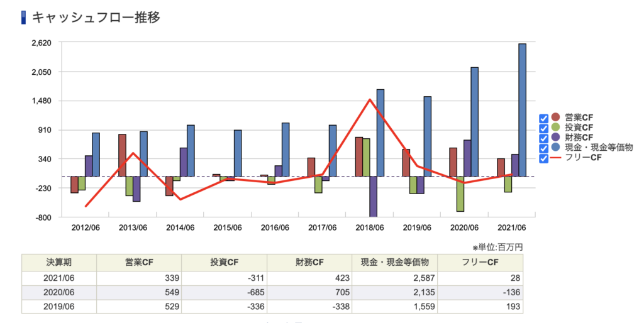Click the 投資CF table column header
The height and width of the screenshot is (323, 644).
coord(225,262)
